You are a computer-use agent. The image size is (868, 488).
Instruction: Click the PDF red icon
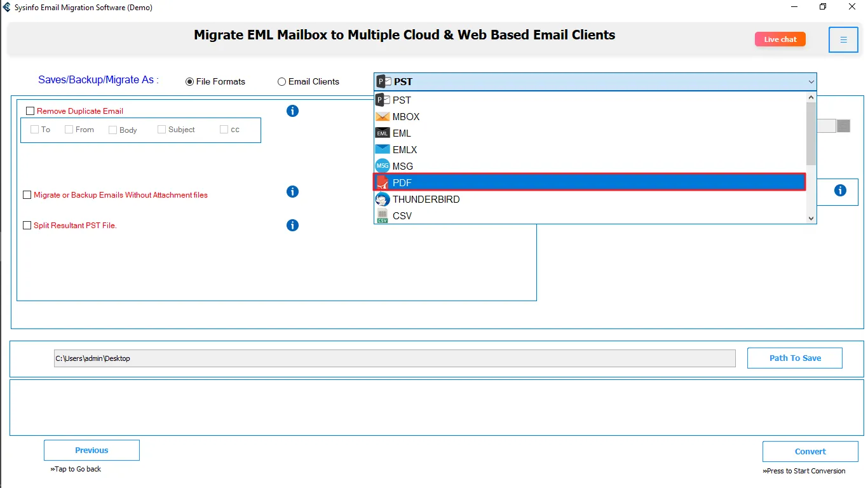(383, 183)
